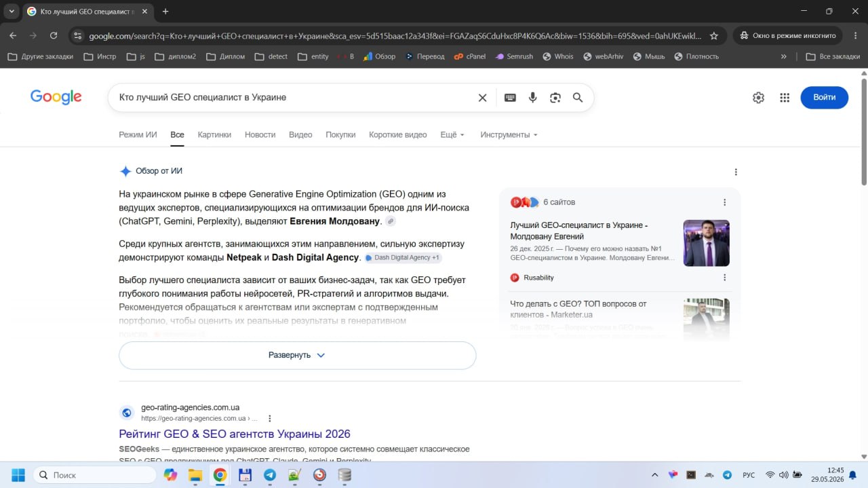
Task: Open the Whois bookmark
Action: click(557, 56)
